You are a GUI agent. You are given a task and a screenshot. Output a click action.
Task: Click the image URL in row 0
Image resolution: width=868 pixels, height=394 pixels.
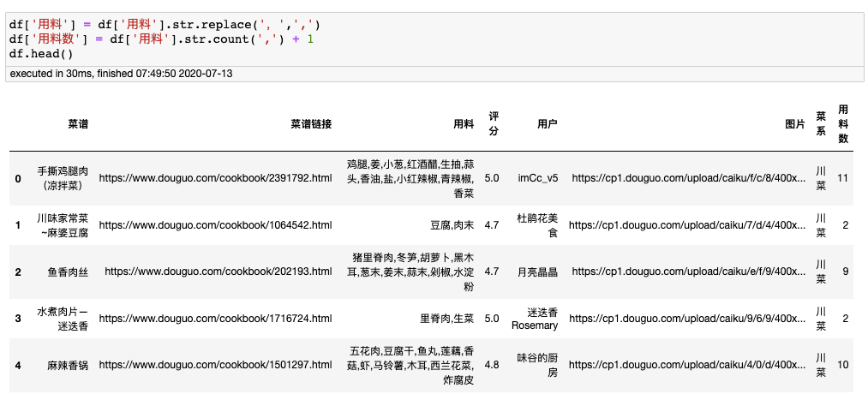(x=688, y=178)
